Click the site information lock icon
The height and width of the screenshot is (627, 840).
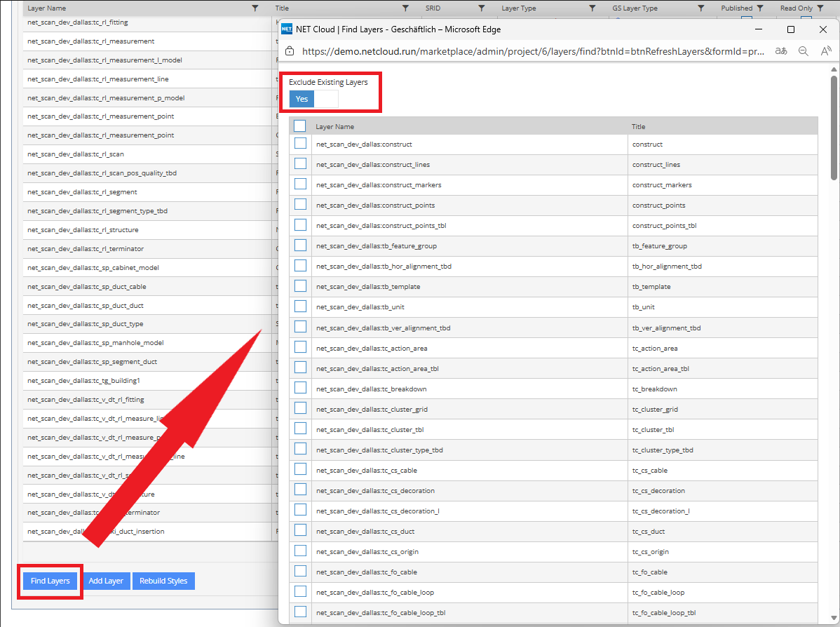click(x=290, y=51)
